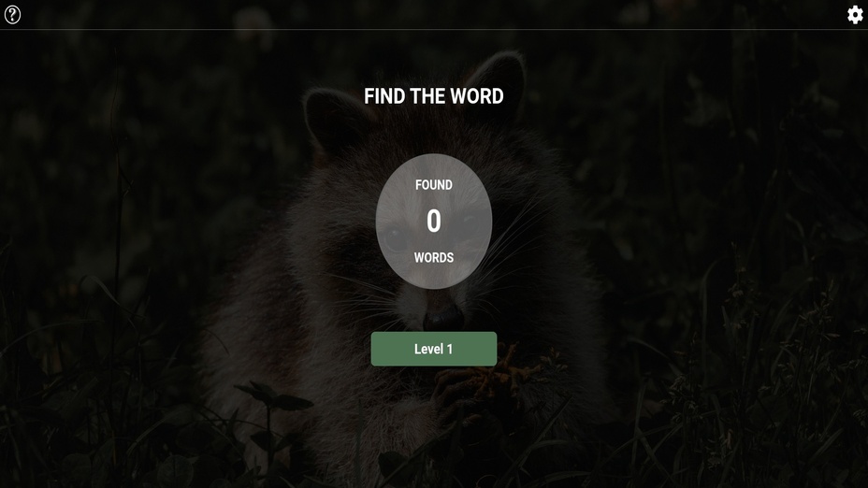Launch Level 1
The width and height of the screenshot is (868, 488).
pos(433,349)
